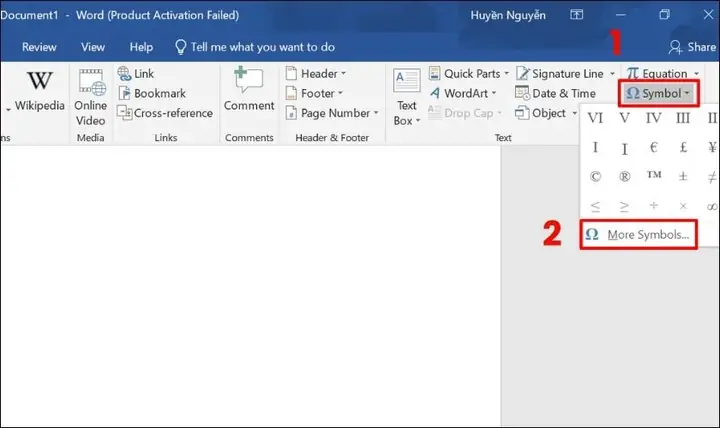The image size is (720, 428).
Task: Insert the Roman numeral VI symbol
Action: [595, 118]
